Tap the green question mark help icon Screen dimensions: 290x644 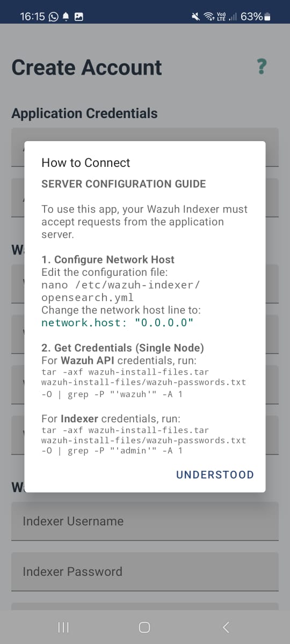tap(262, 67)
